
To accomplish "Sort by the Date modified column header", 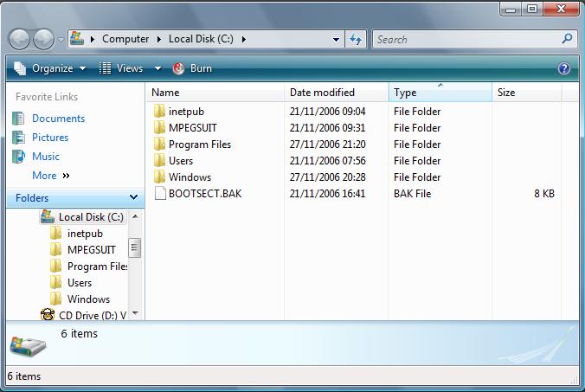I will [336, 93].
